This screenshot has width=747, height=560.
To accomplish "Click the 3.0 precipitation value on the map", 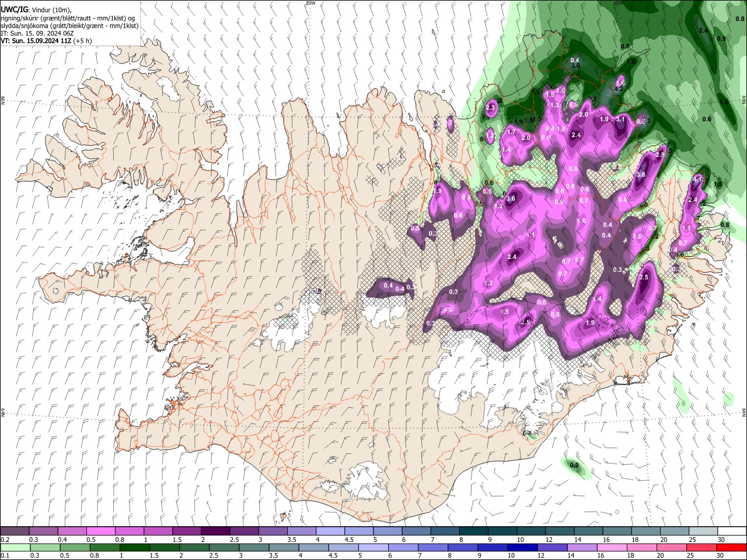I will [x=575, y=66].
